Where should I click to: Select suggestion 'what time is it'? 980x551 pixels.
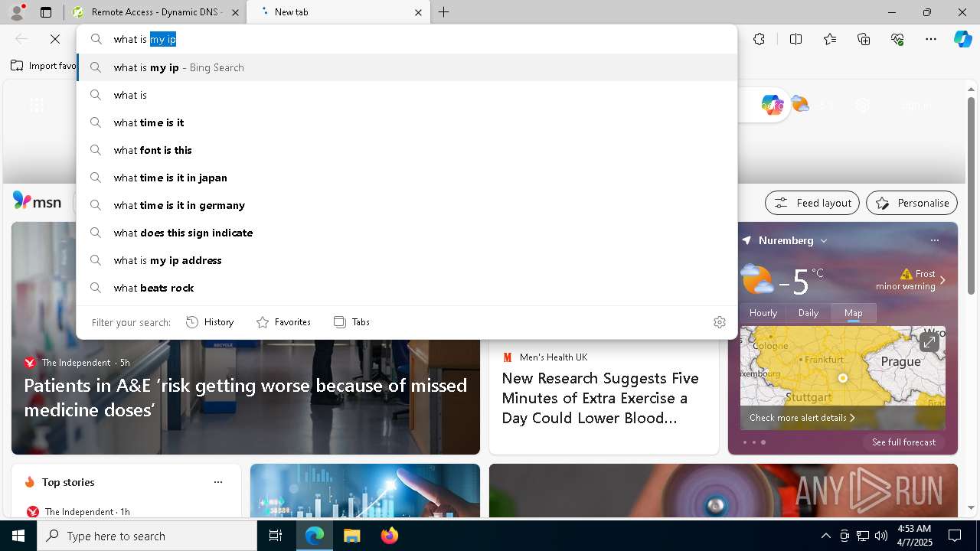point(407,122)
